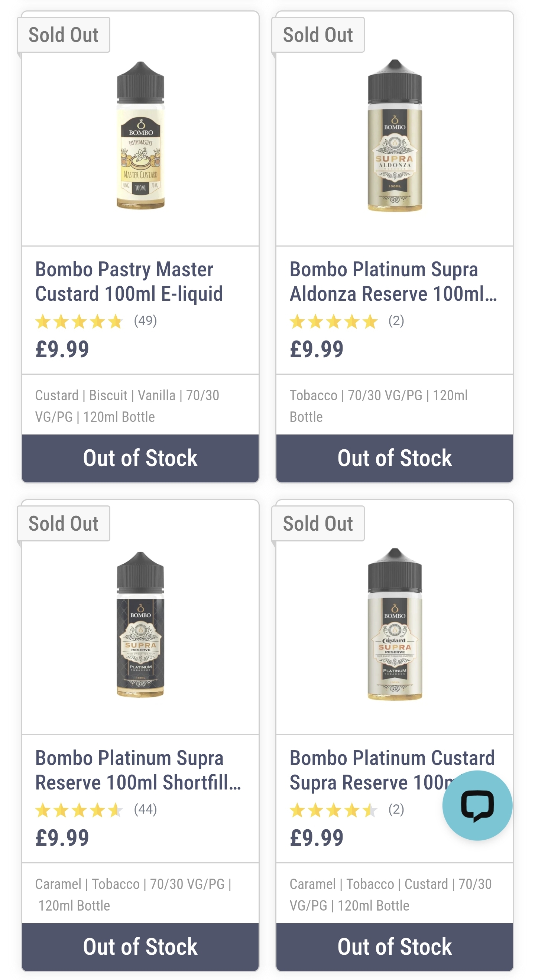The image size is (535, 980).
Task: View the Custard Supra Reserve bottle image
Action: point(395,624)
